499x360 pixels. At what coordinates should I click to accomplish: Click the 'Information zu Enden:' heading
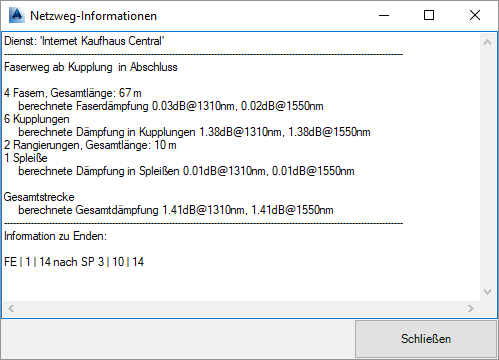pyautogui.click(x=55, y=236)
